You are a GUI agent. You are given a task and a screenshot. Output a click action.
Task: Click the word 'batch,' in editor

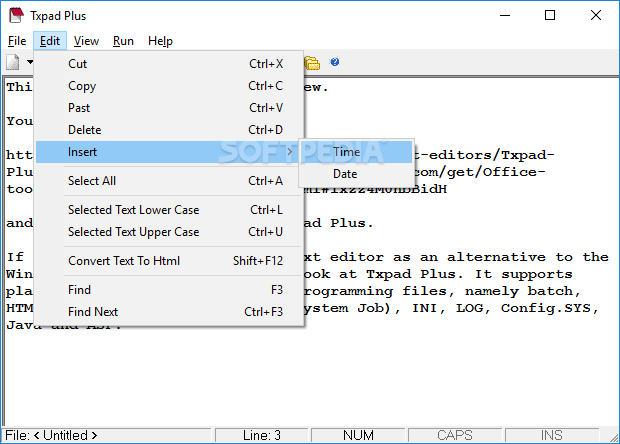pos(554,291)
